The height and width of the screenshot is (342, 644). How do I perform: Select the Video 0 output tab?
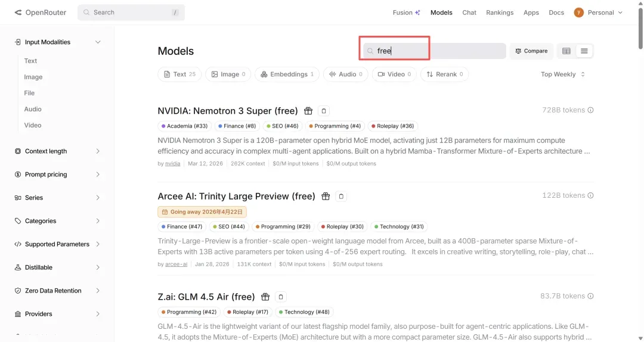coord(394,74)
